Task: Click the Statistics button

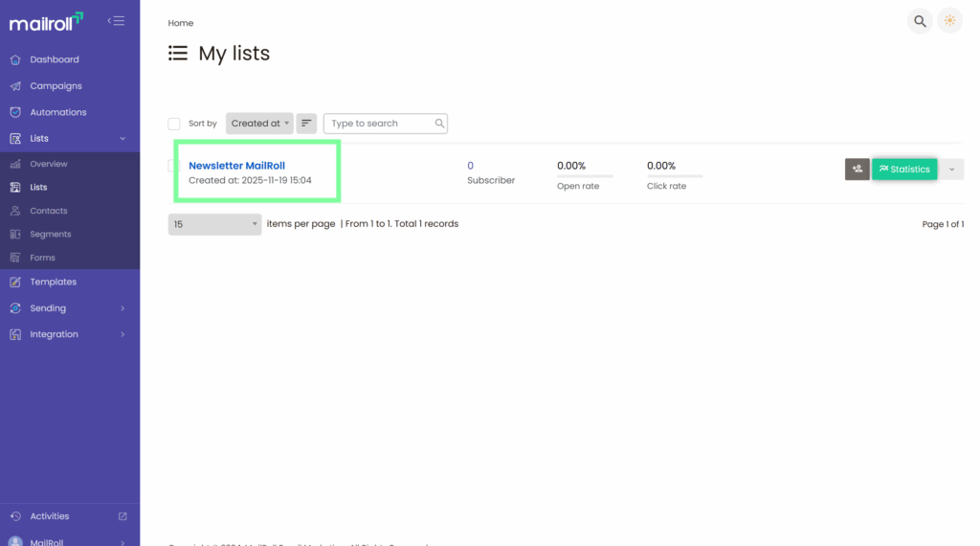Action: 904,169
